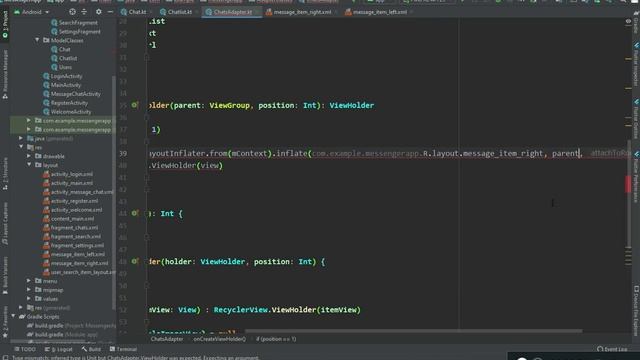Toggle the 1: Project side tool window
The image size is (640, 360).
pos(5,25)
